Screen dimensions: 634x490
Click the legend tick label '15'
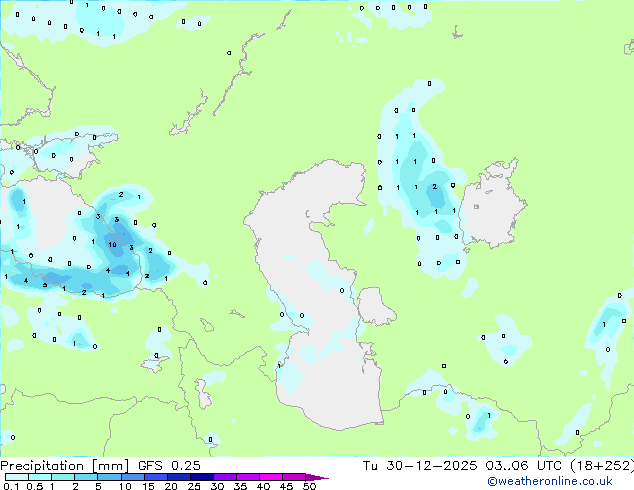click(148, 486)
